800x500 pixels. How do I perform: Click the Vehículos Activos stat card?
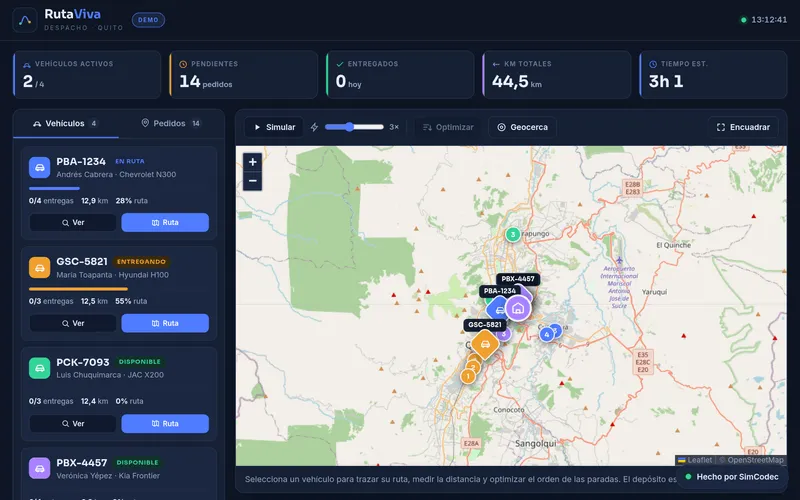[87, 74]
